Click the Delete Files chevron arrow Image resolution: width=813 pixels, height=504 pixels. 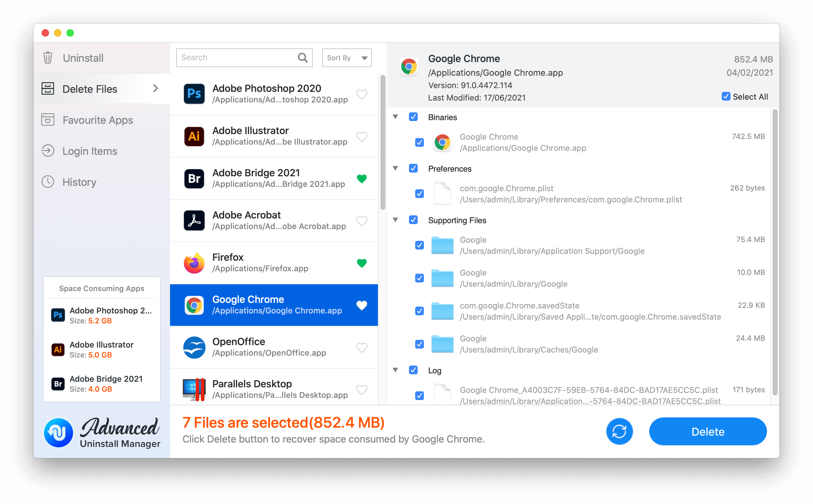155,88
